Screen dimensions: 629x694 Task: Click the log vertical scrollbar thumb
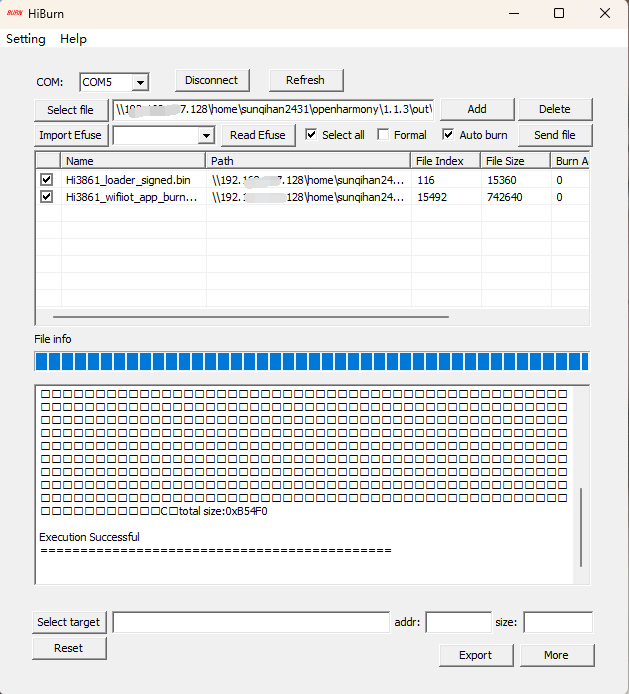(x=581, y=527)
